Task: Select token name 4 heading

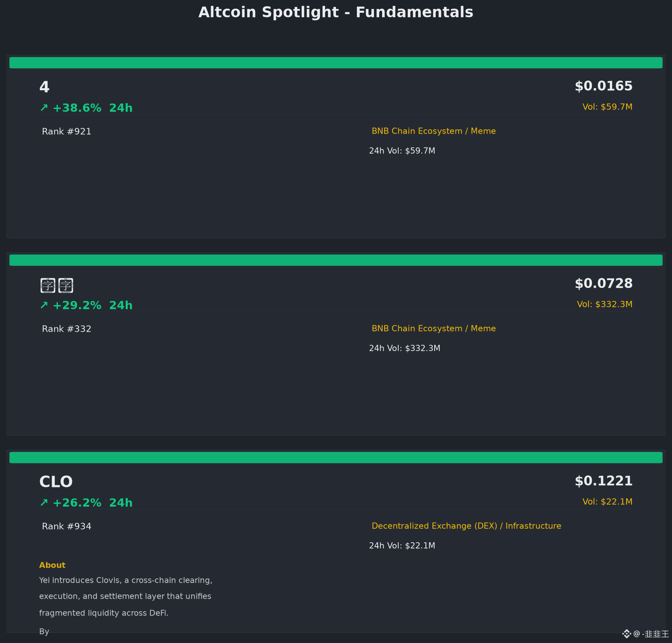Action: pos(45,87)
